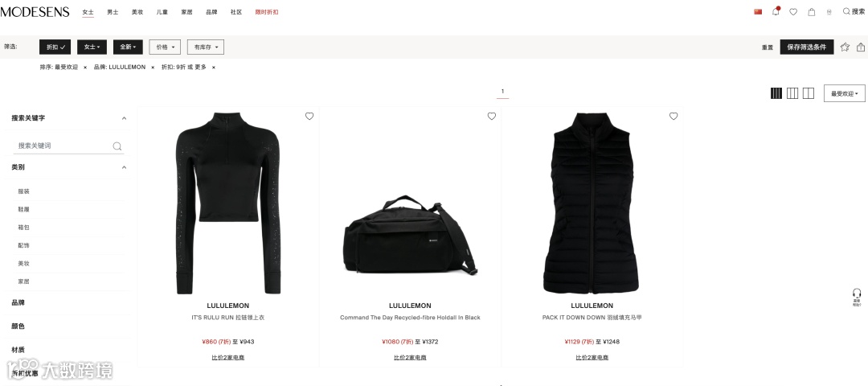The width and height of the screenshot is (868, 386).
Task: Collapse the 类别 category section
Action: click(x=124, y=167)
